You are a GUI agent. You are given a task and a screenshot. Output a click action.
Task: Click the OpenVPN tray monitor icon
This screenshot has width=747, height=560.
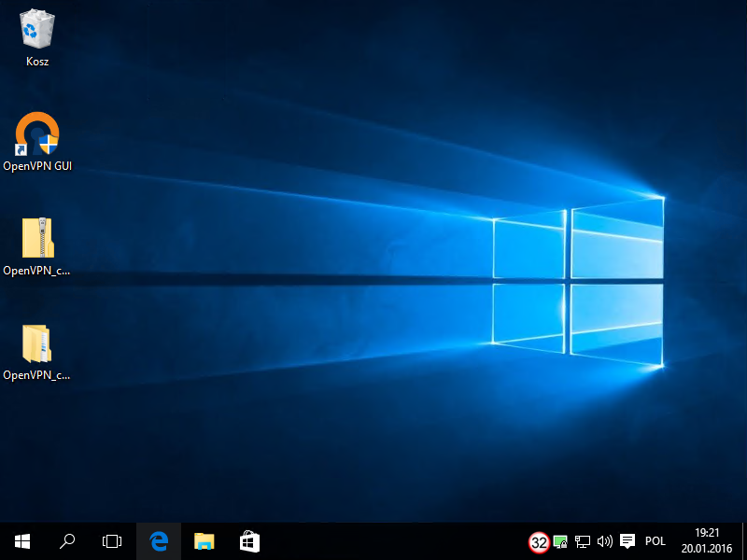point(561,541)
